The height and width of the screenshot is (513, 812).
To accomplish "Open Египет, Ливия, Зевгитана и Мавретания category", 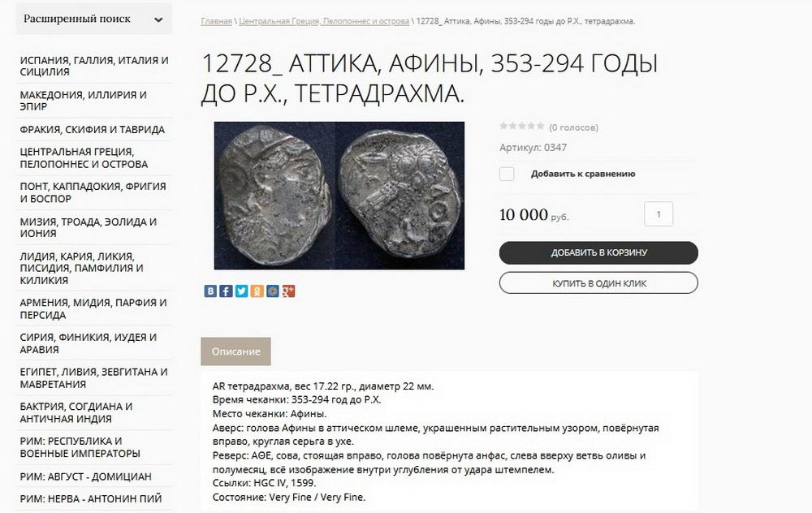I will pos(94,378).
